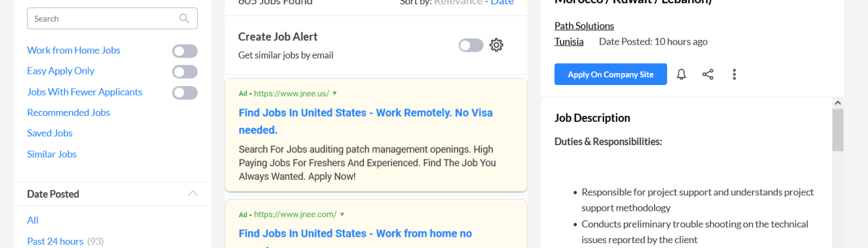
Task: Go to Saved Jobs
Action: tap(50, 133)
